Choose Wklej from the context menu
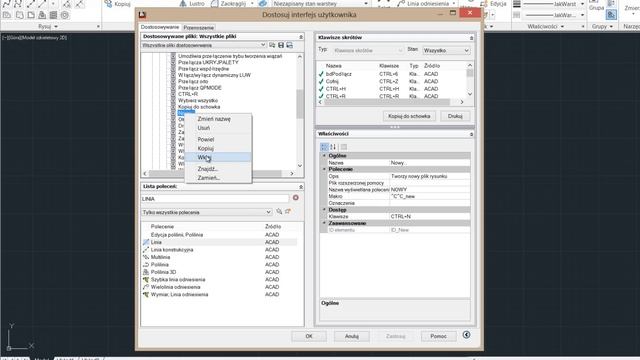The image size is (640, 360). [218, 157]
